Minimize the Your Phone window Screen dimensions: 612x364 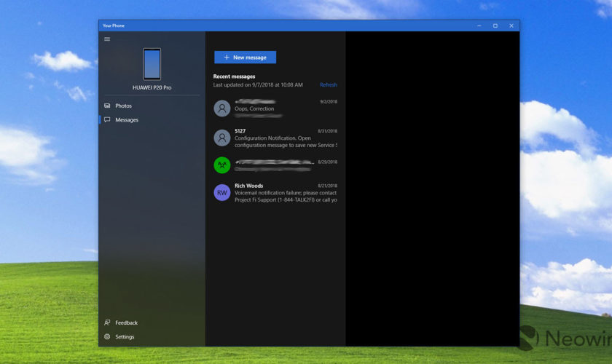point(478,25)
